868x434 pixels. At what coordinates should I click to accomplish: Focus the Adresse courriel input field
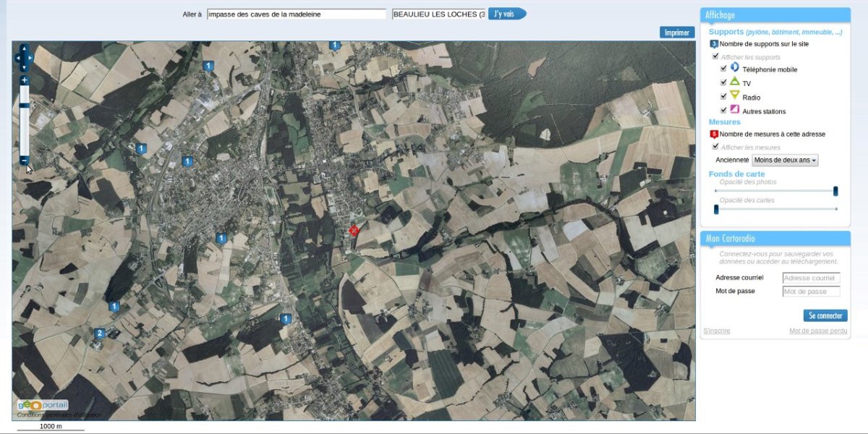pyautogui.click(x=811, y=278)
